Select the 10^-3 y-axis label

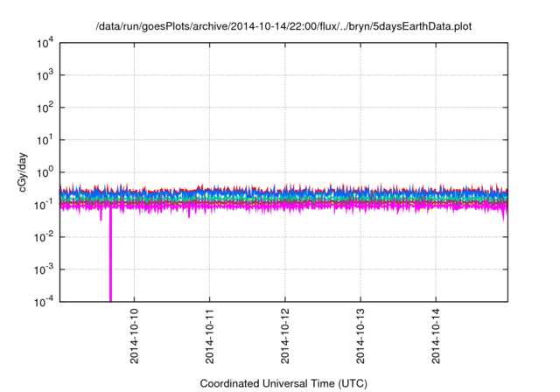pos(45,269)
